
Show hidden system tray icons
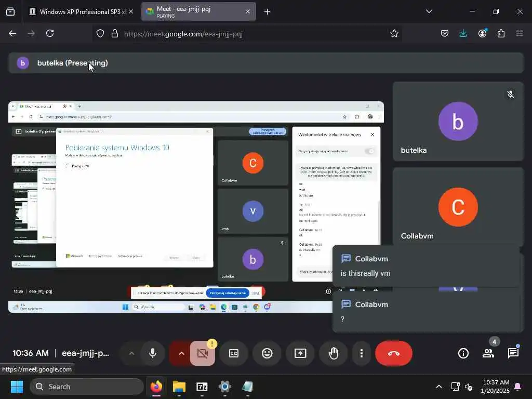(438, 387)
